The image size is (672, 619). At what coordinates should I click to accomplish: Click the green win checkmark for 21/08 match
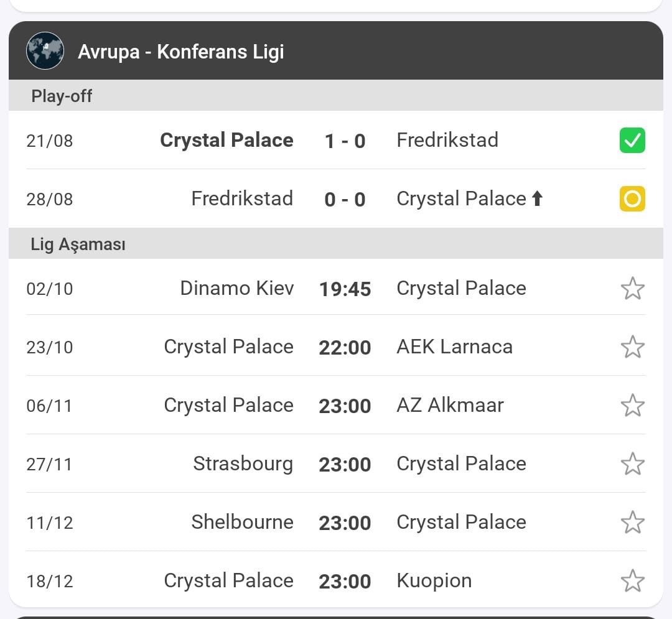[x=632, y=140]
